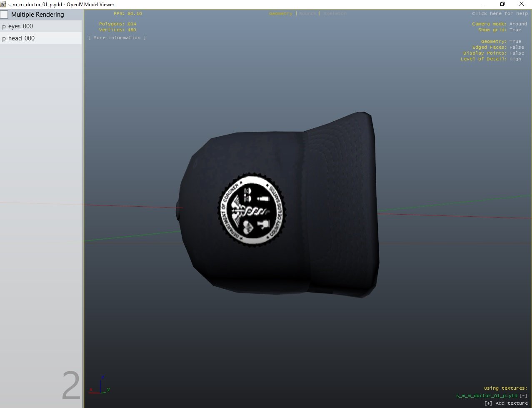Click Add texture button
Screen dimensions: 532x408
tap(506, 403)
